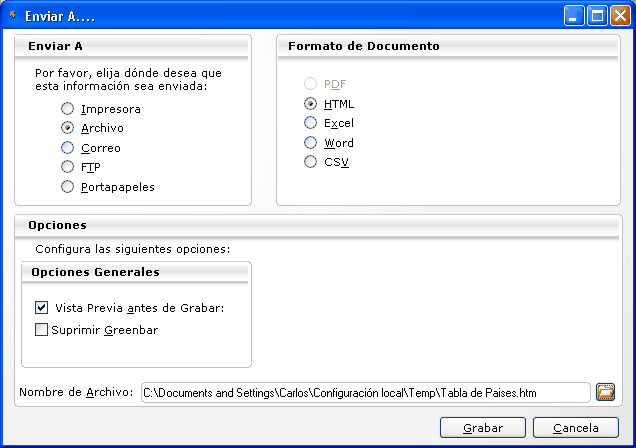Set document format to Word

pos(311,143)
